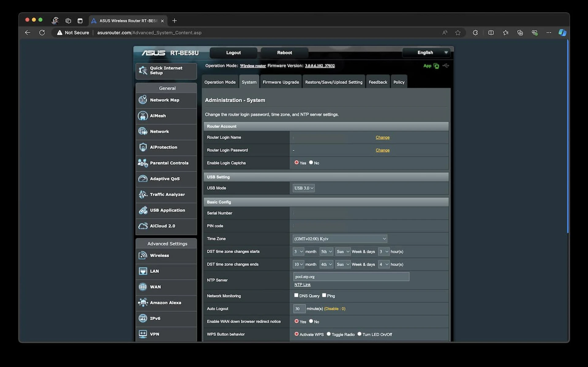Open browser Settings and more menu

pyautogui.click(x=549, y=32)
